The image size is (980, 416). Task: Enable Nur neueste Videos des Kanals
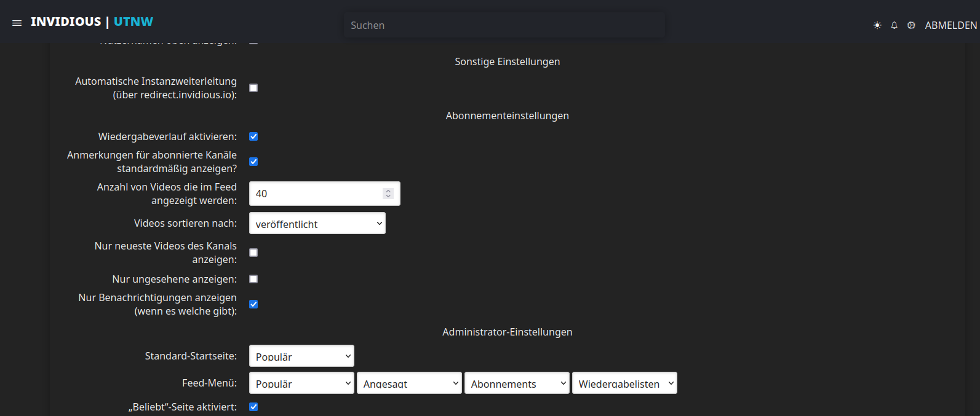click(x=253, y=253)
